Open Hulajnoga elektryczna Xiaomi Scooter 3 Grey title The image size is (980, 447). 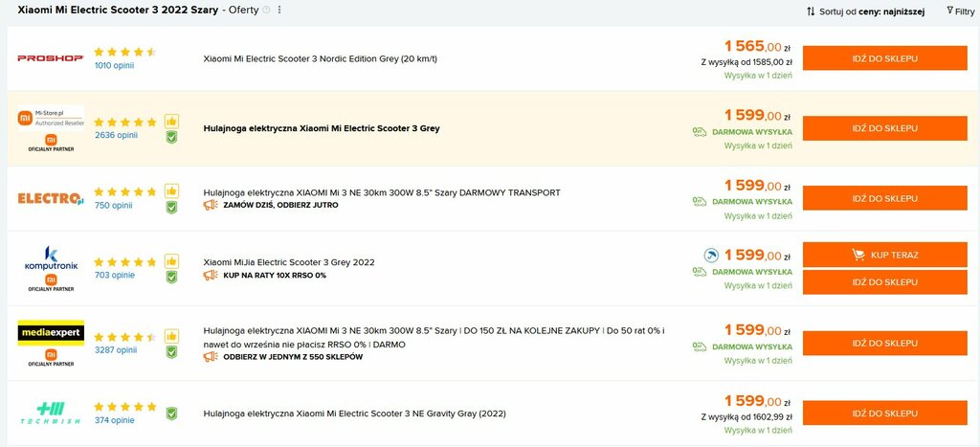click(322, 129)
